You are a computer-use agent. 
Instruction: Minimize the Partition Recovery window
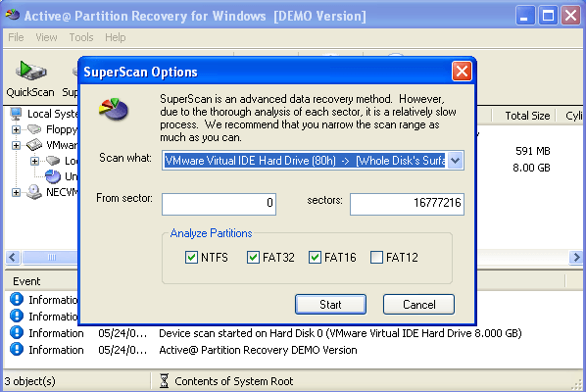pyautogui.click(x=525, y=16)
